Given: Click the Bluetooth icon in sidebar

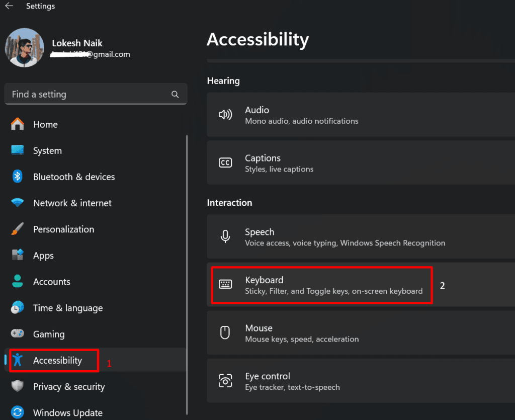Looking at the screenshot, I should tap(18, 177).
